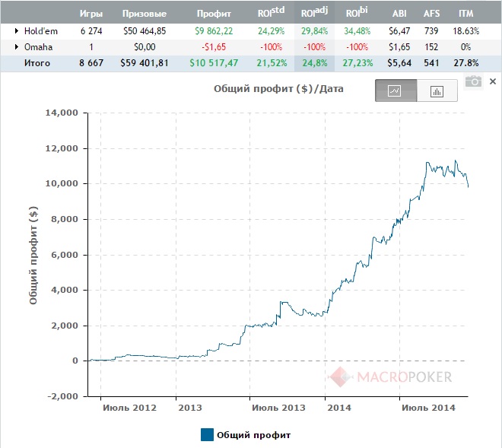Sort by the Игры column header
Screen dimensions: 502x448
91,14
